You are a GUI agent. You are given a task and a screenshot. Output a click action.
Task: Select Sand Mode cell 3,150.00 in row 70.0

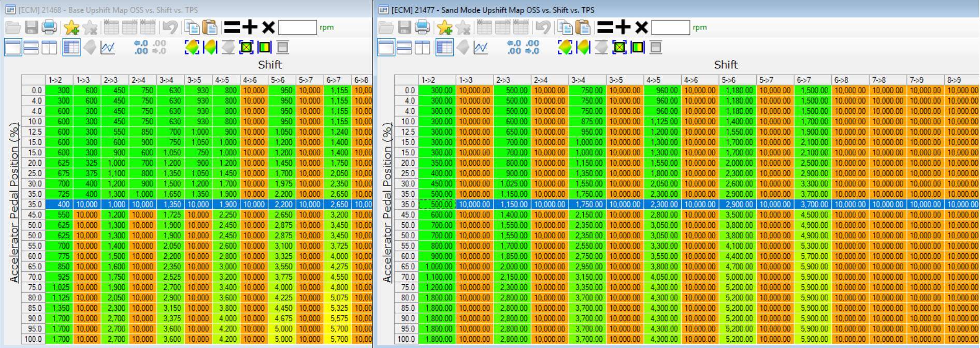587,277
